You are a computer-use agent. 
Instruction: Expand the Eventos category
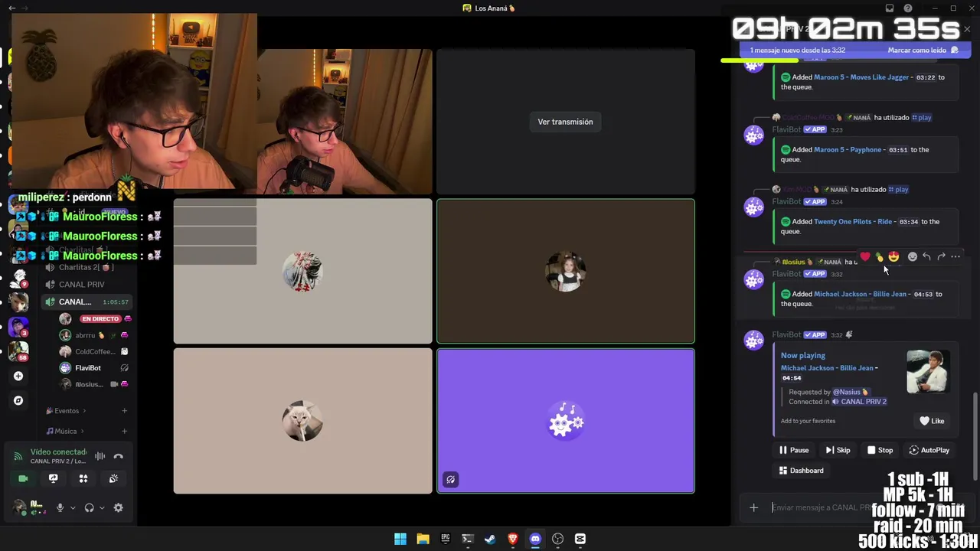tap(66, 411)
